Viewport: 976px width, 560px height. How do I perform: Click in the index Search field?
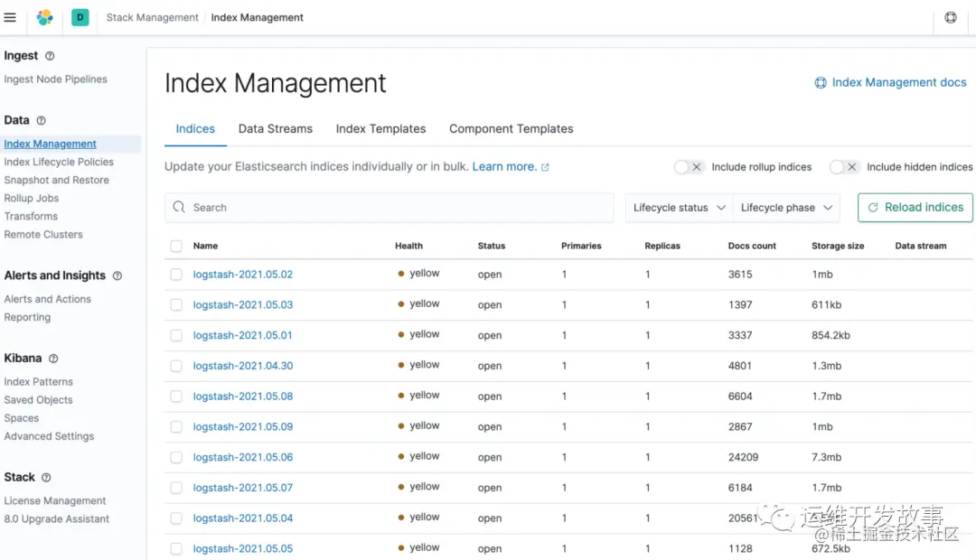[x=389, y=208]
